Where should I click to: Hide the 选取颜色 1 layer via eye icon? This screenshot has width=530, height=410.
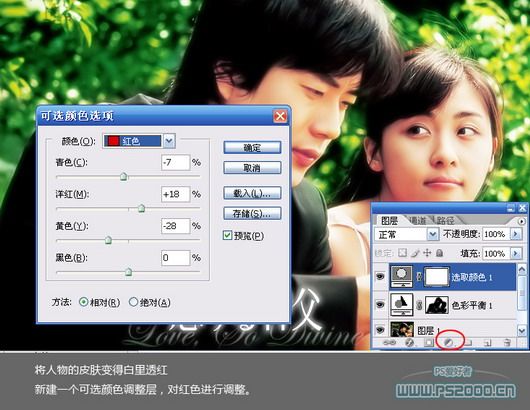(x=380, y=277)
